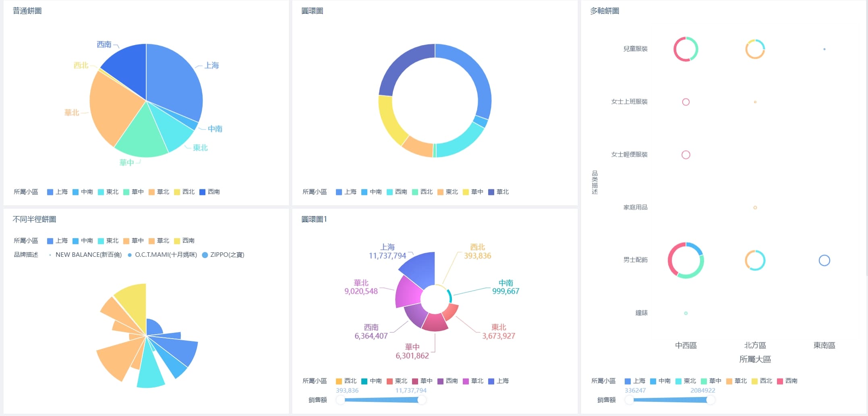
Task: Hide 華北 series in 圓環圖 legend
Action: [498, 192]
